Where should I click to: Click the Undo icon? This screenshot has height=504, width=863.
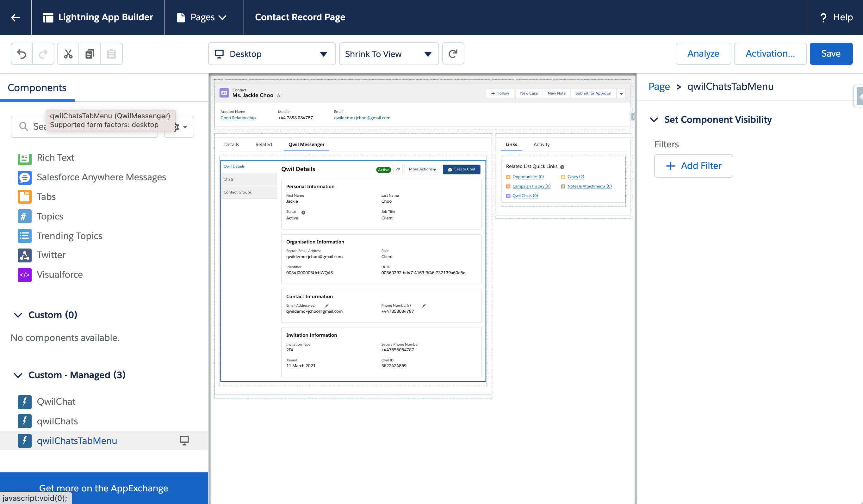(x=22, y=54)
